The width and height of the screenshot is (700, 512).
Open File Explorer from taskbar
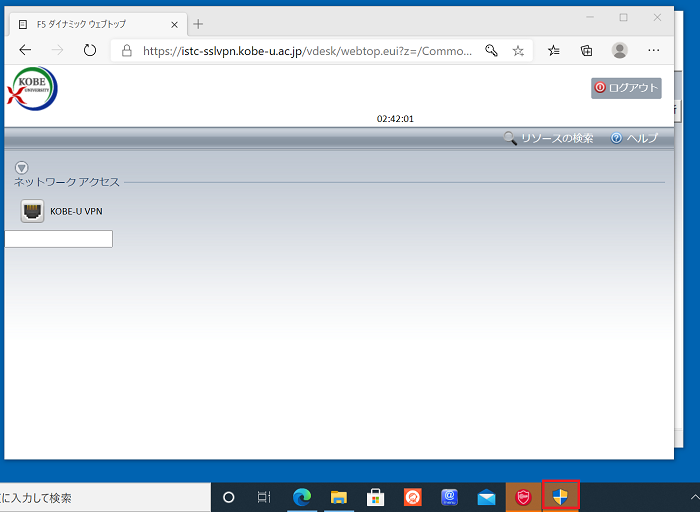pos(339,497)
